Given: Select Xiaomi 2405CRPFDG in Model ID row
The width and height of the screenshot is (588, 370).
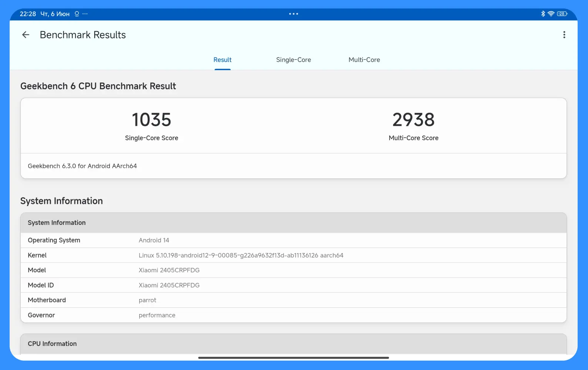Looking at the screenshot, I should click(169, 285).
